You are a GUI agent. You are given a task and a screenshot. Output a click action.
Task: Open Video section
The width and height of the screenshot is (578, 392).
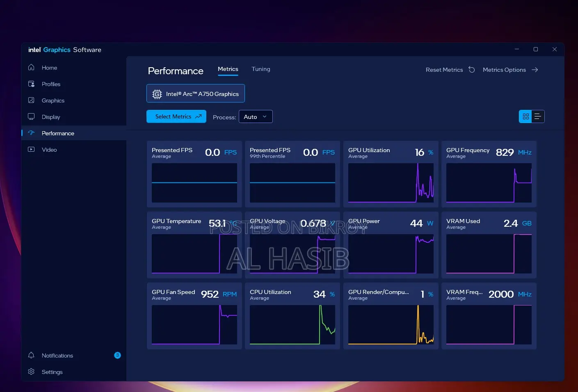tap(74, 150)
